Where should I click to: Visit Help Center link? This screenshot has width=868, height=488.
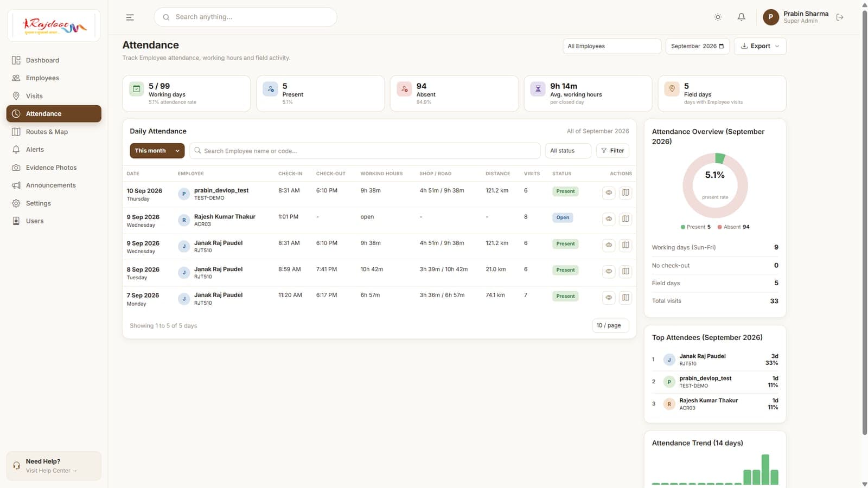click(x=51, y=471)
